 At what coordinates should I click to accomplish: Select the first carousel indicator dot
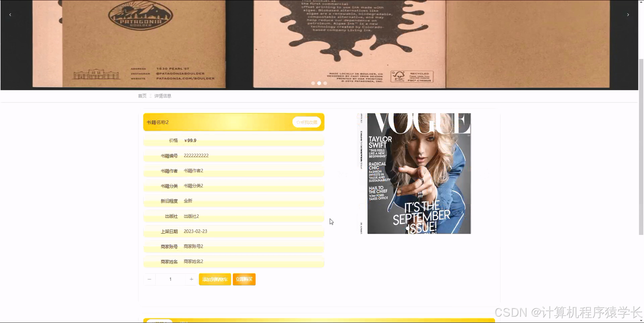point(313,83)
